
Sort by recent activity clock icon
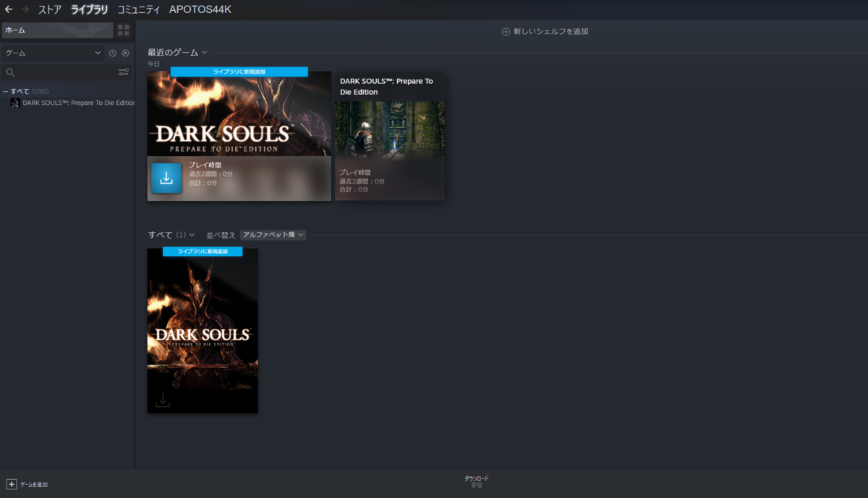point(113,53)
